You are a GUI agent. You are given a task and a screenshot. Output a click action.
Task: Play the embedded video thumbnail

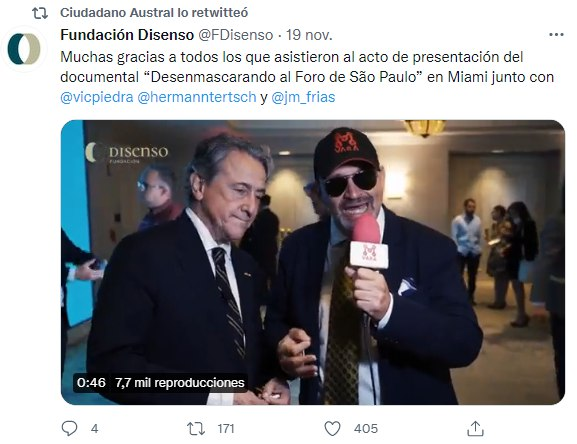click(313, 262)
